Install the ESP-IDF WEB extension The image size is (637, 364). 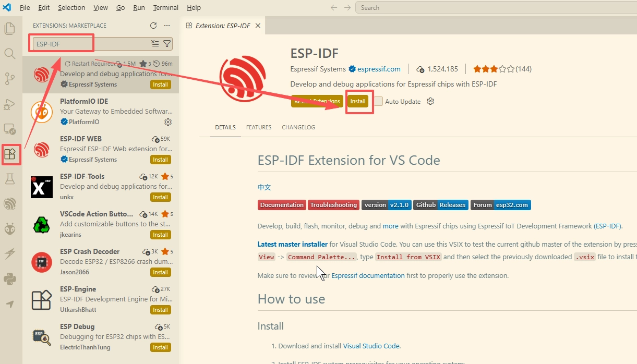[160, 160]
